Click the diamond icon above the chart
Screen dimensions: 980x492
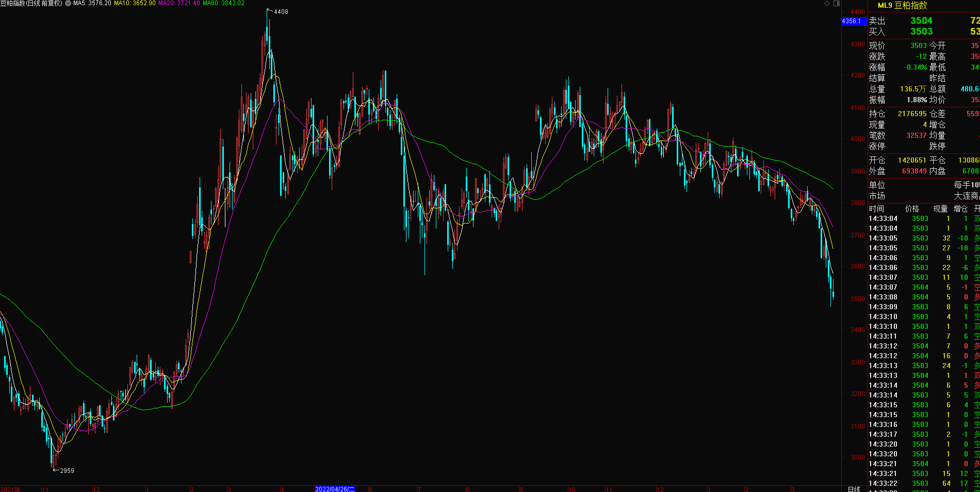[827, 3]
